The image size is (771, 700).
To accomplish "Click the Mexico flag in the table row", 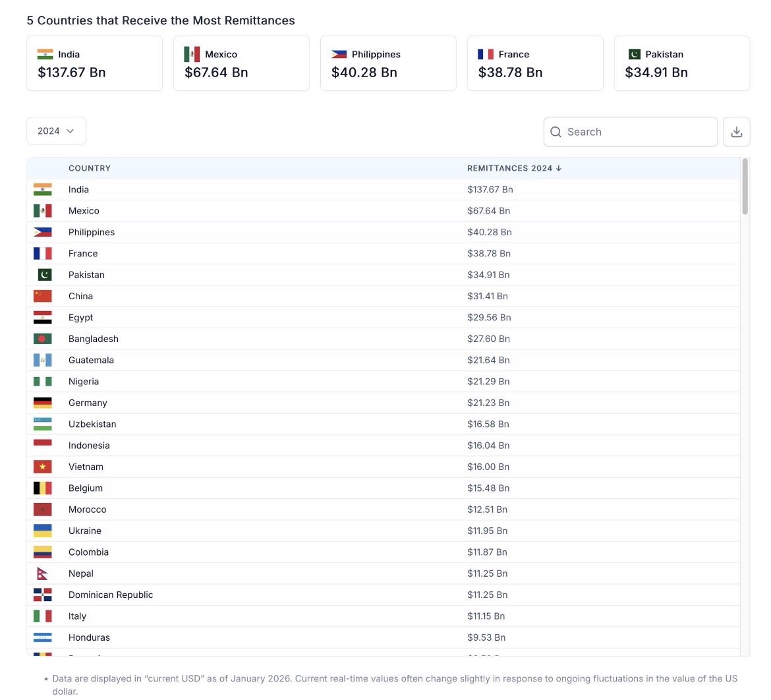I will click(43, 210).
